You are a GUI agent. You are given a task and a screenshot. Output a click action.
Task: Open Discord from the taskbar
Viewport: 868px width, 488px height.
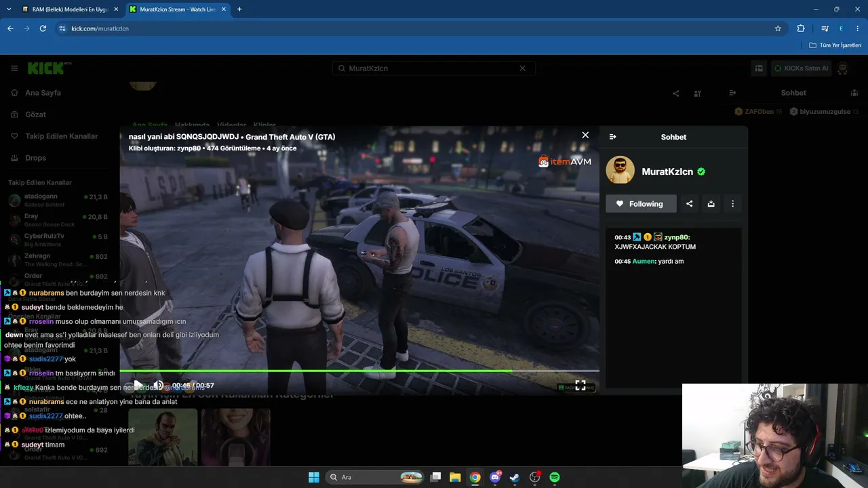tap(495, 477)
